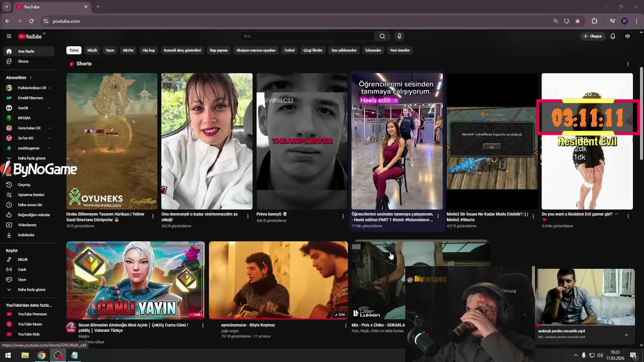The width and height of the screenshot is (644, 362).
Task: Expand subscriptions with Daha fazla göster
Action: pyautogui.click(x=30, y=158)
